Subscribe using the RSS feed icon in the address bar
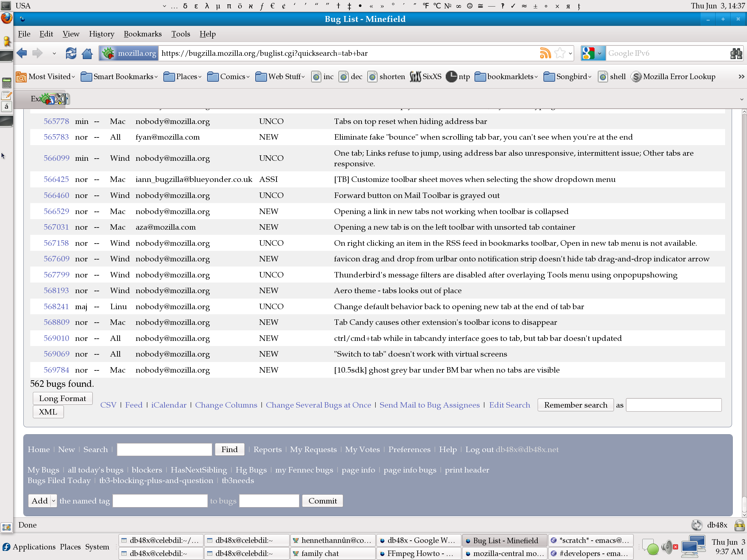 (545, 53)
